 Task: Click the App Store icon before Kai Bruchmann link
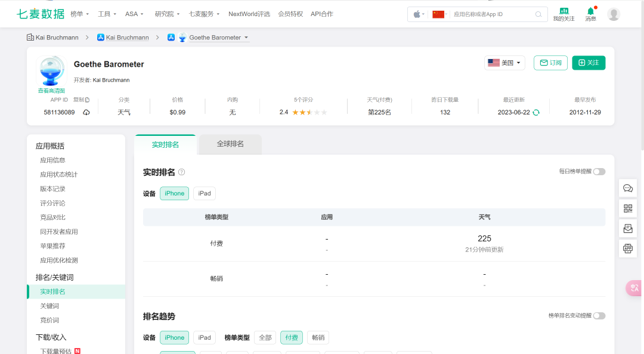tap(101, 38)
